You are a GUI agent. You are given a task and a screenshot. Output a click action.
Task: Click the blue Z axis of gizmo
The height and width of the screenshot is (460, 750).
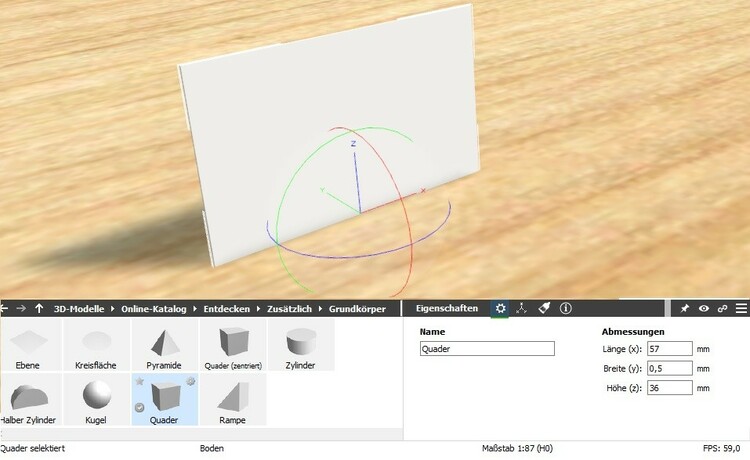(x=356, y=179)
